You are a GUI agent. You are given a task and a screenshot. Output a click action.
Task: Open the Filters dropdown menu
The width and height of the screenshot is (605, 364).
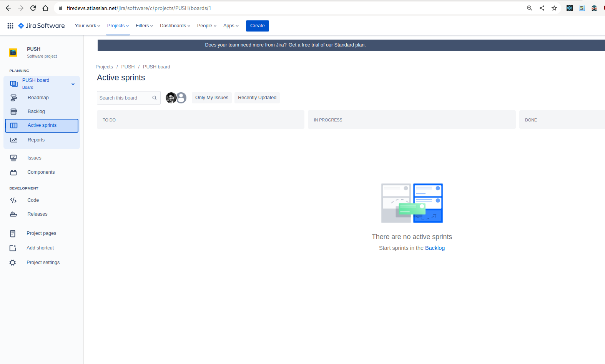click(x=145, y=26)
